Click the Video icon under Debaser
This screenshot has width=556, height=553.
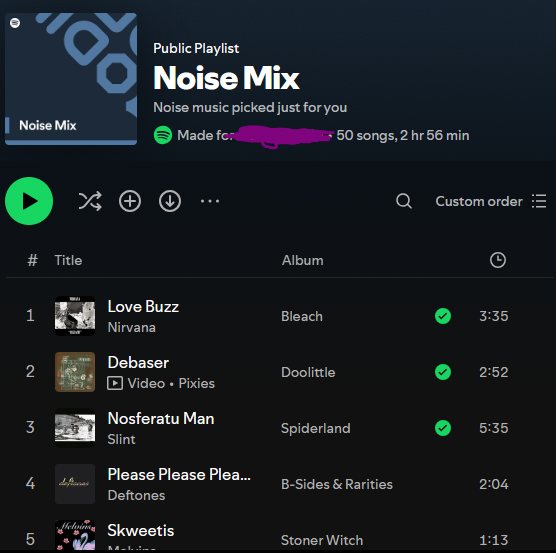click(x=115, y=383)
